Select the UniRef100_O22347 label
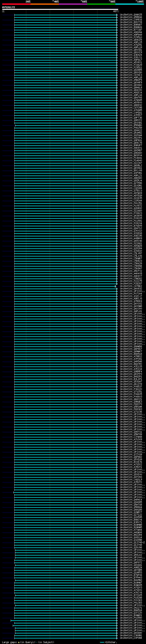This screenshot has width=146, height=644. point(131,163)
